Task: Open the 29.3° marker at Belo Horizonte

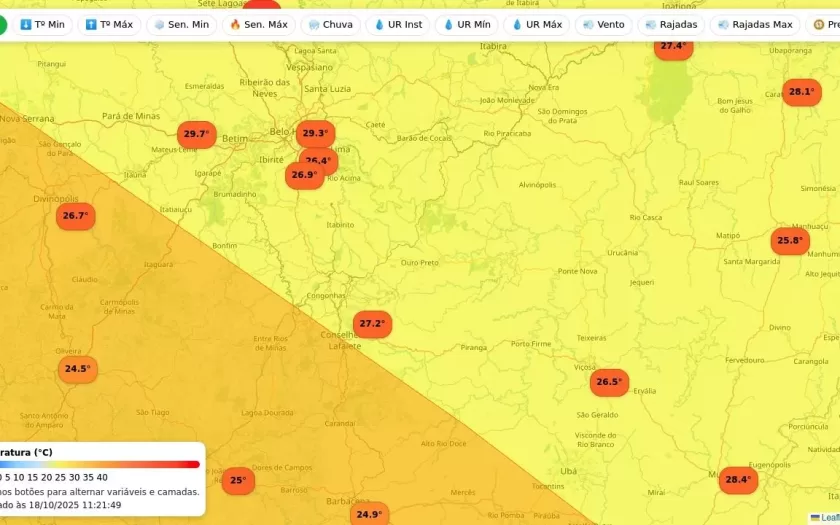Action: (x=315, y=133)
